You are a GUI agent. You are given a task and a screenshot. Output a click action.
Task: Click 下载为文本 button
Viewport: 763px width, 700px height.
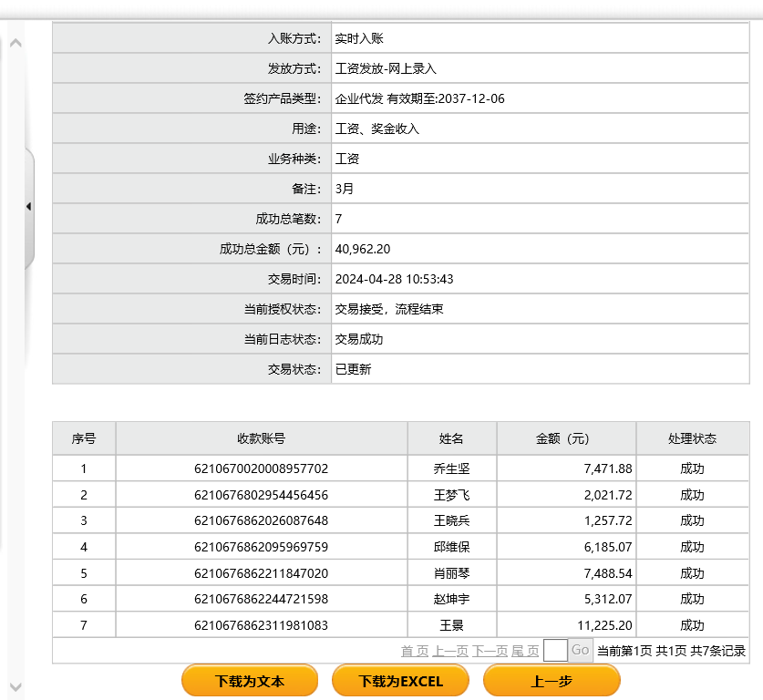[250, 681]
